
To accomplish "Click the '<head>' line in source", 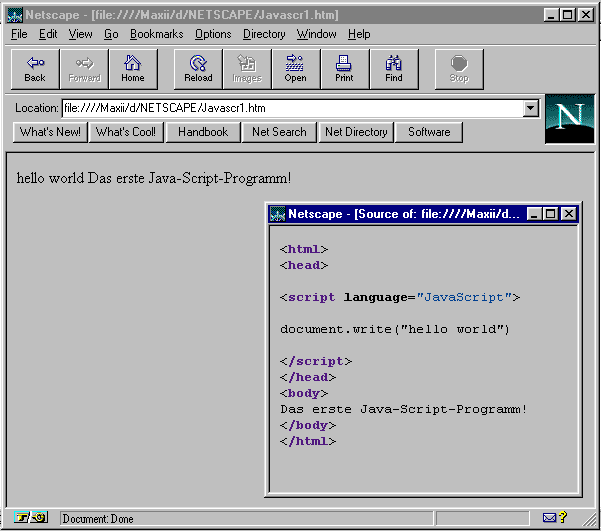I will tap(304, 265).
